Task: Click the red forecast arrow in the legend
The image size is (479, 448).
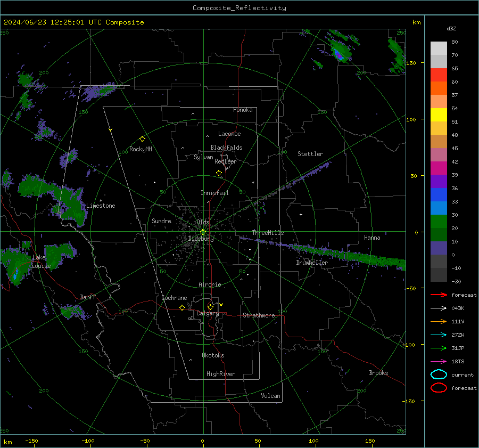Action: click(x=439, y=295)
